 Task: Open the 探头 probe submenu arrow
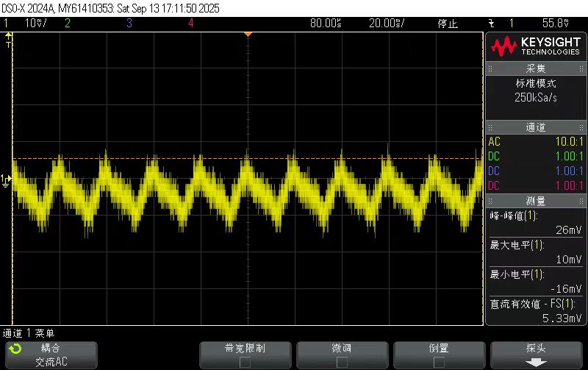(536, 363)
